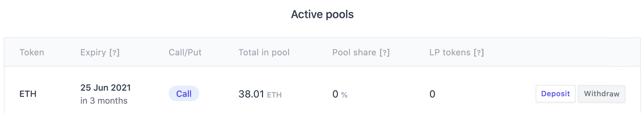Click the 'in 3 months' relative expiry text
Viewport: 644px width, 113px height.
click(104, 101)
